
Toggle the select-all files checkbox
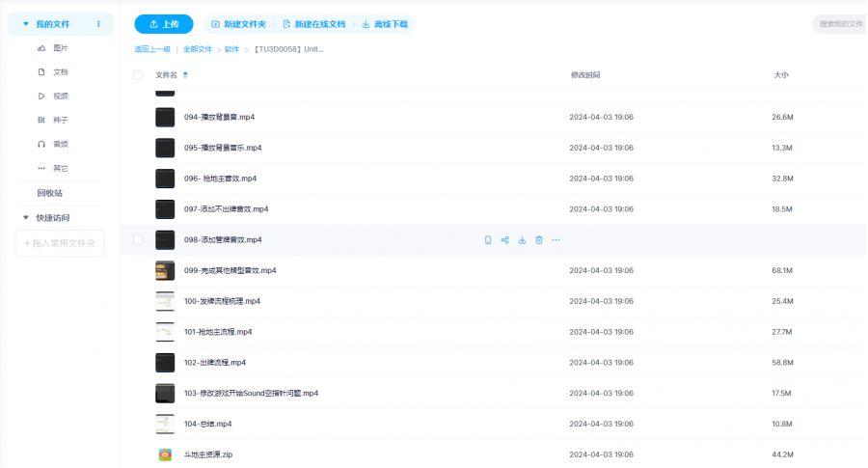pyautogui.click(x=138, y=74)
